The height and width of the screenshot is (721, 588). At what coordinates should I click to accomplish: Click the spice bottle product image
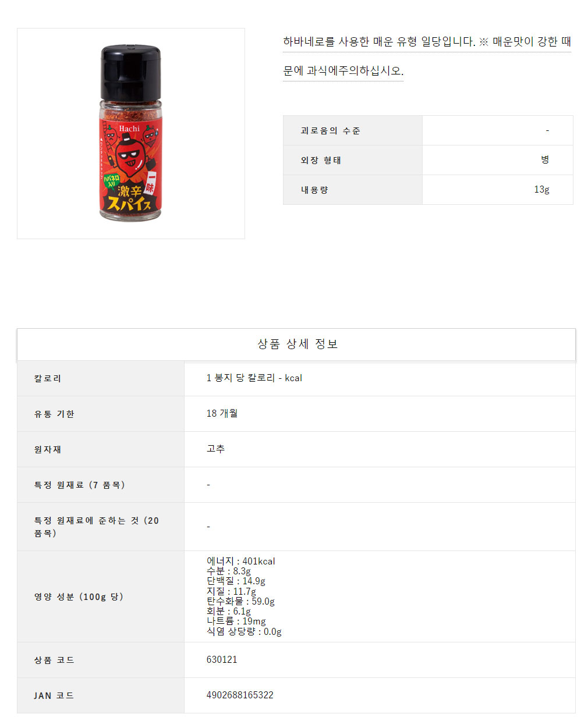click(131, 133)
